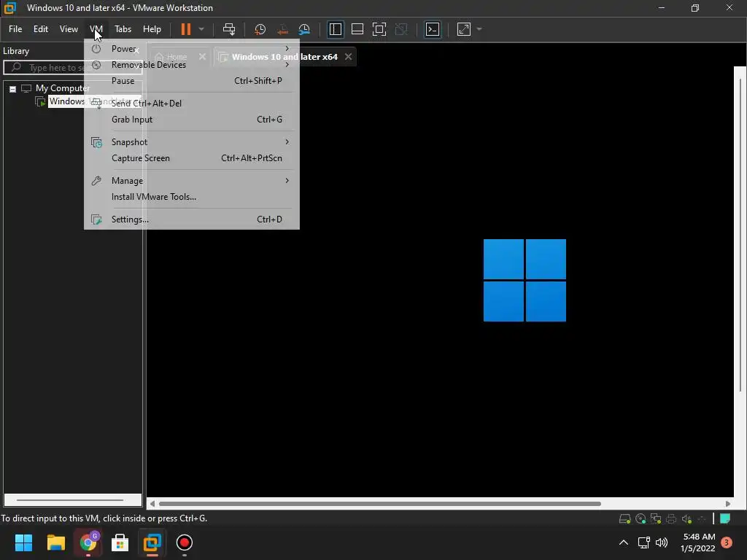Open Microsoft Store from the taskbar

(120, 542)
